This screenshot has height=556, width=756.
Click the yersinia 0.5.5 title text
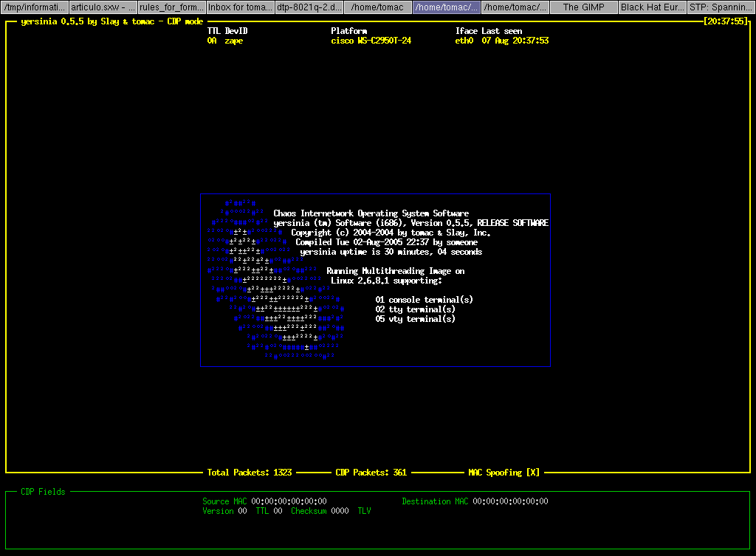112,21
